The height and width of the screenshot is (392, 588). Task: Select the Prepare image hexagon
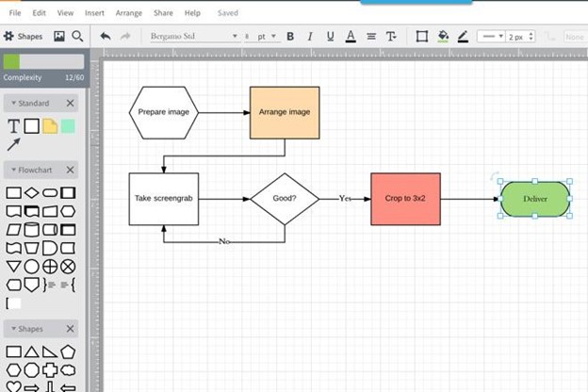[164, 112]
